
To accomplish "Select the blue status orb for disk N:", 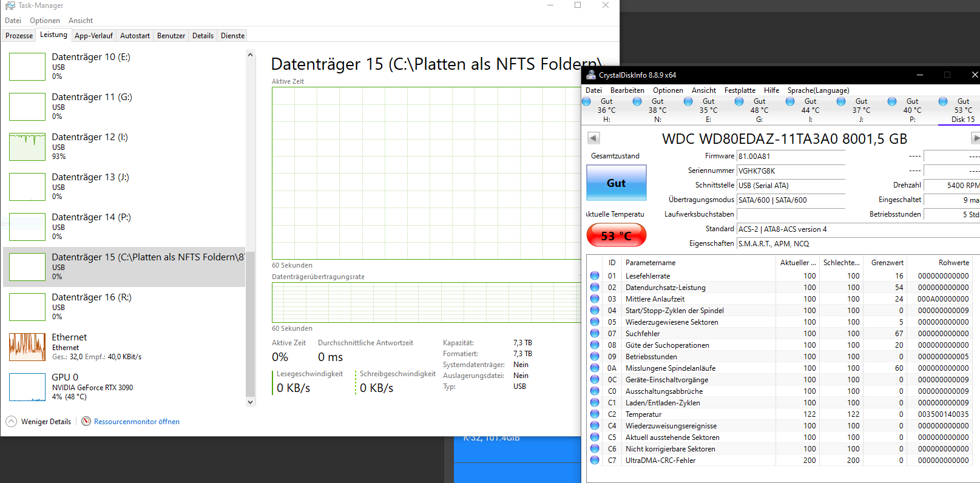I will [637, 101].
